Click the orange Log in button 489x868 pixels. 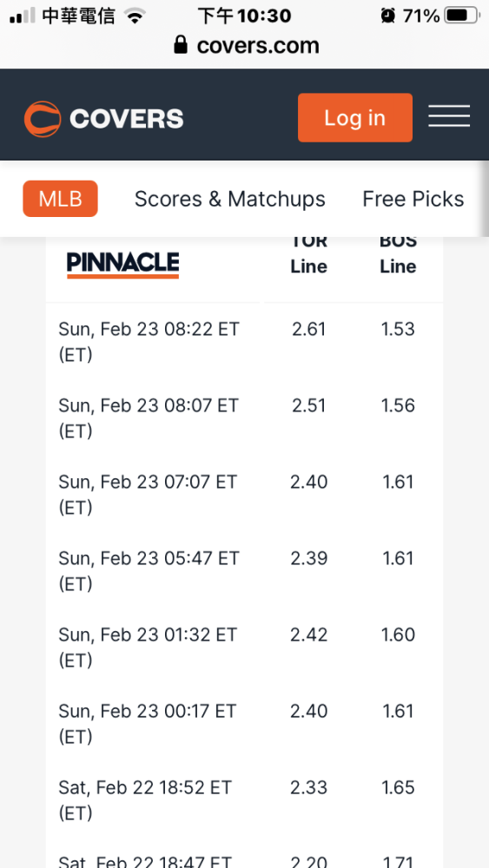click(355, 117)
